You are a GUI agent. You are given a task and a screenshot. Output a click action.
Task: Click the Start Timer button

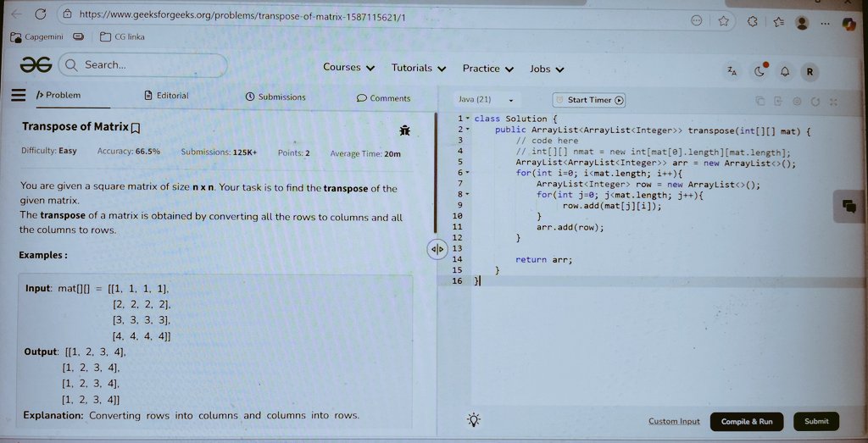(x=589, y=100)
